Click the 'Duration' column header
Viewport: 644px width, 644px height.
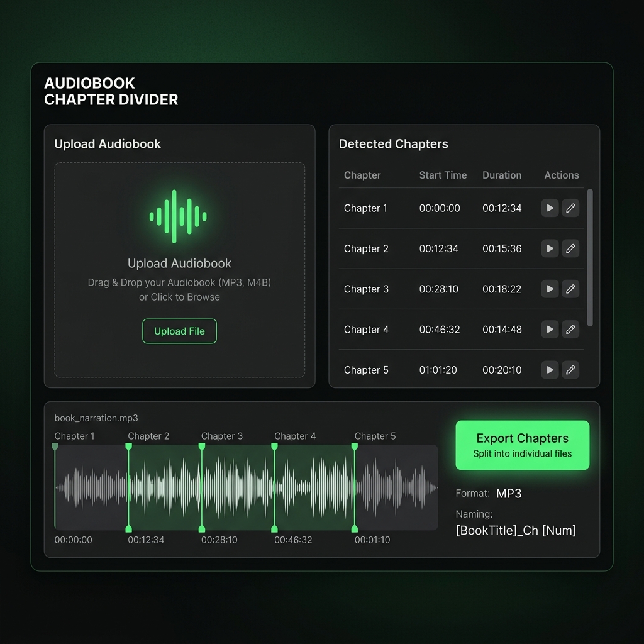[502, 175]
